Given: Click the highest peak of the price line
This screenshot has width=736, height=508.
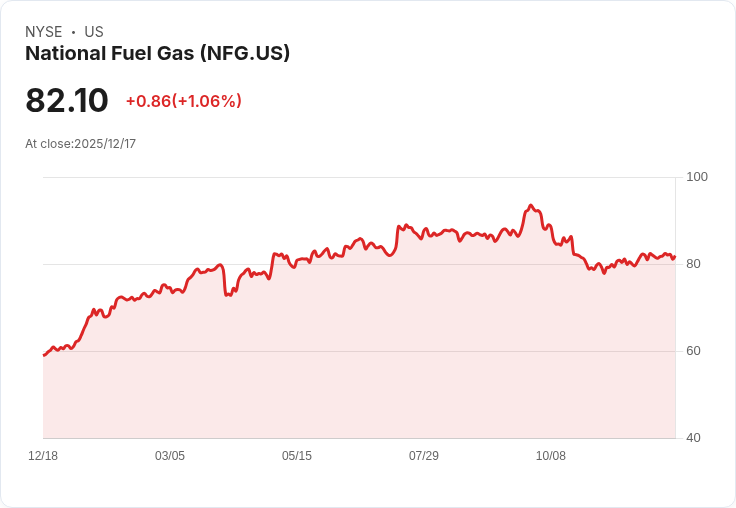Looking at the screenshot, I should click(x=531, y=206).
